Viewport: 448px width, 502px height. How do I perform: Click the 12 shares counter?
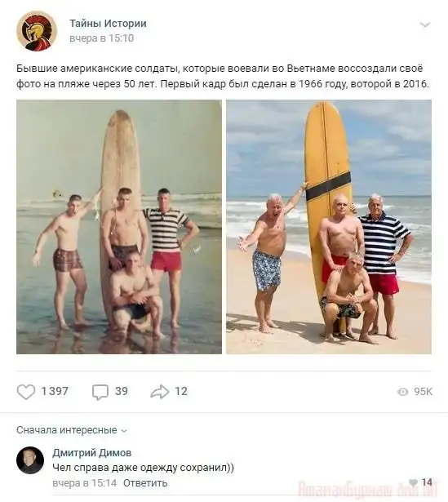tap(181, 391)
